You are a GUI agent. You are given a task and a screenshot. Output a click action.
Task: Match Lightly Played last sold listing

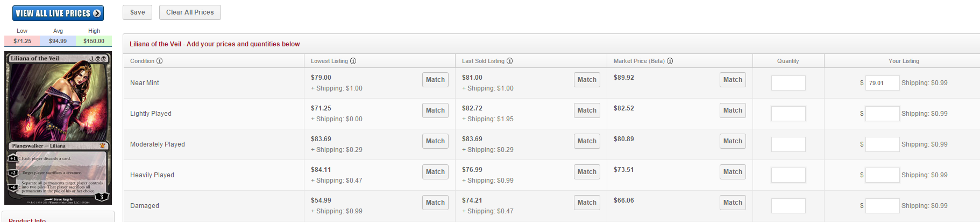click(587, 110)
